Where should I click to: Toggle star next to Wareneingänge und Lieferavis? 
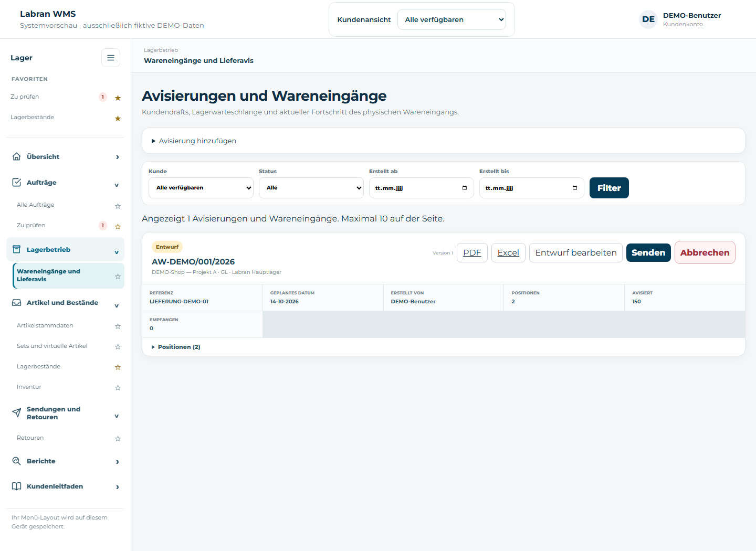(118, 276)
